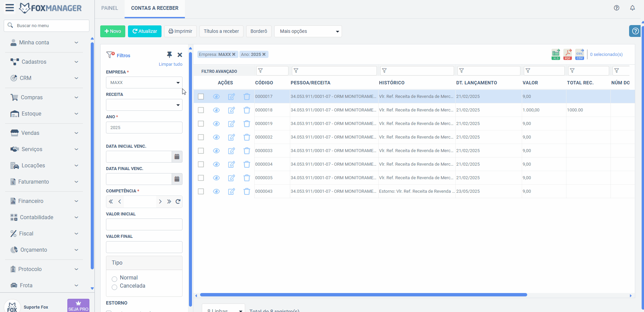Expand the Estoque sidebar section

(44, 113)
